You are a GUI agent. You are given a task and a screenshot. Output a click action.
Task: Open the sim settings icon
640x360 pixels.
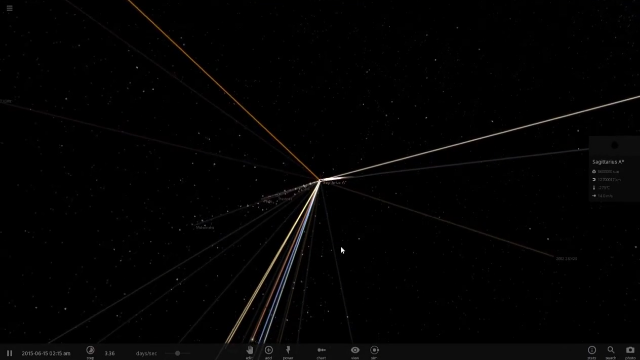(374, 350)
